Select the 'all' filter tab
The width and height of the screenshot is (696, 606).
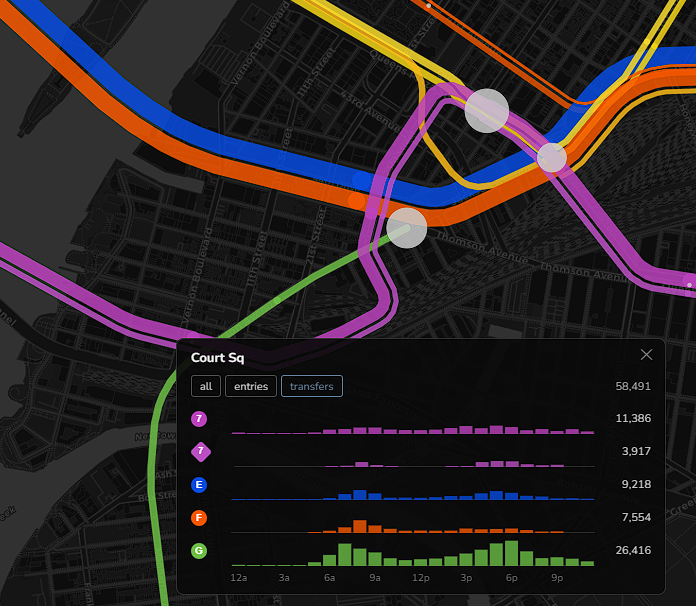(206, 386)
